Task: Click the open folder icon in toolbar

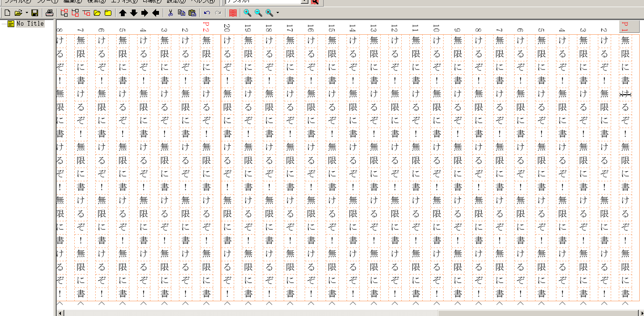Action: coord(18,13)
